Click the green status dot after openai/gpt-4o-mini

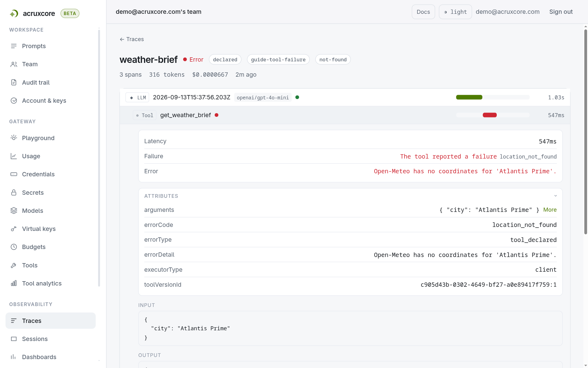click(297, 97)
